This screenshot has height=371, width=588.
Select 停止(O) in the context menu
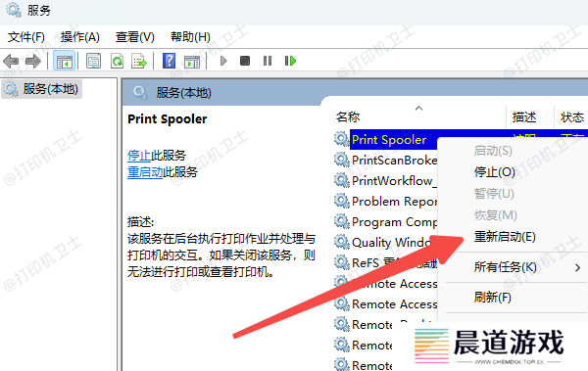(495, 172)
